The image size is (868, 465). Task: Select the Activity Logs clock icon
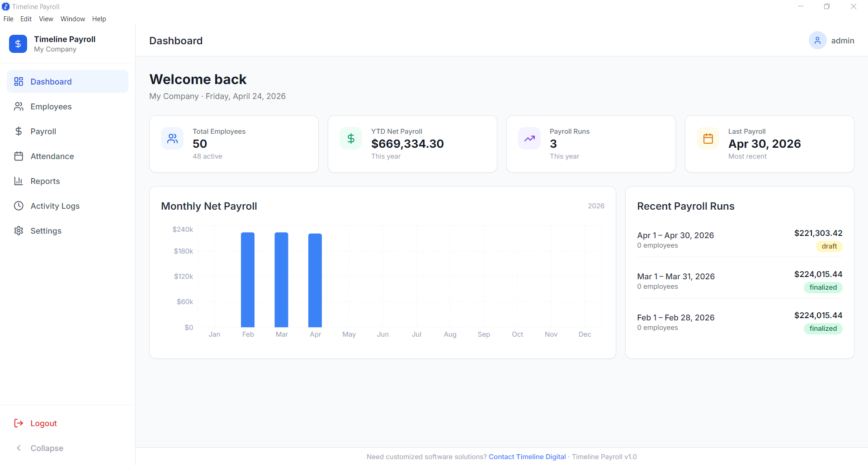click(x=19, y=206)
